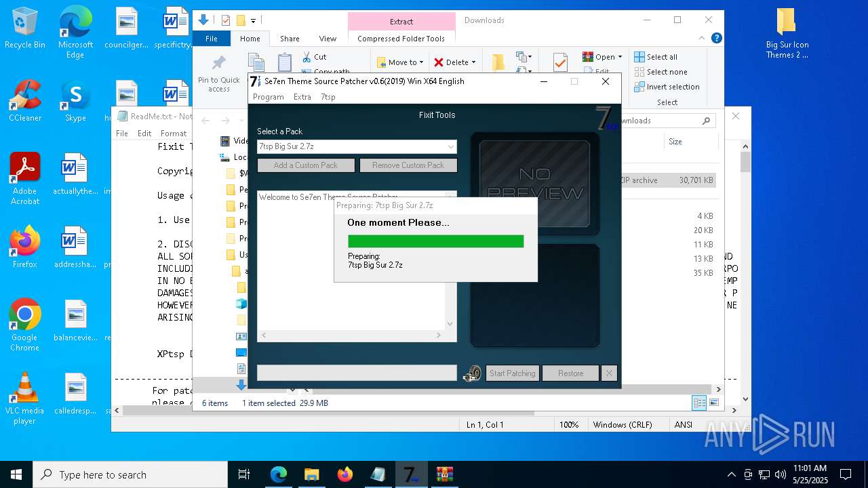The image size is (868, 488).
Task: Click the Windows Start button
Action: (16, 474)
